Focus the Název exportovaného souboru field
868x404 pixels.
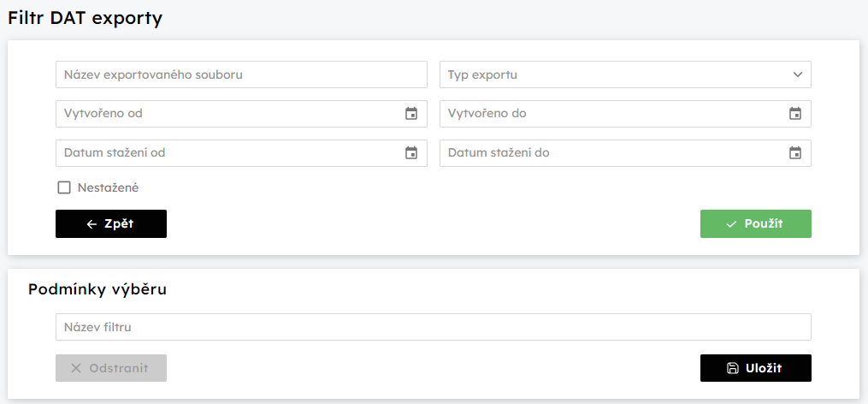coord(241,74)
